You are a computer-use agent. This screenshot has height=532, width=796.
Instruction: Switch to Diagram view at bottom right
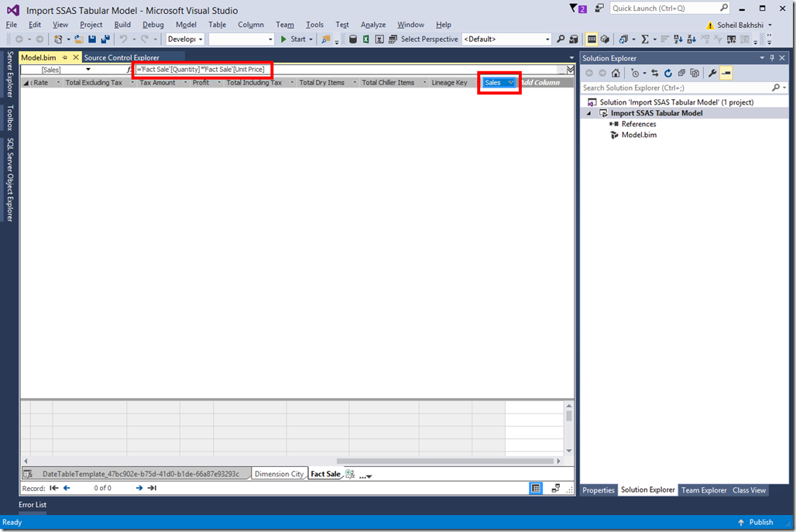[556, 489]
